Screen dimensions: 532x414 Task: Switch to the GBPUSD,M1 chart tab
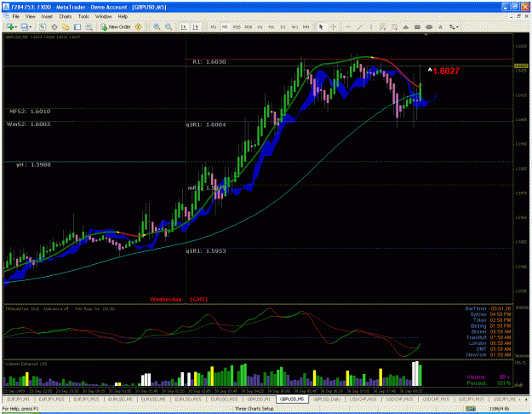pyautogui.click(x=260, y=400)
